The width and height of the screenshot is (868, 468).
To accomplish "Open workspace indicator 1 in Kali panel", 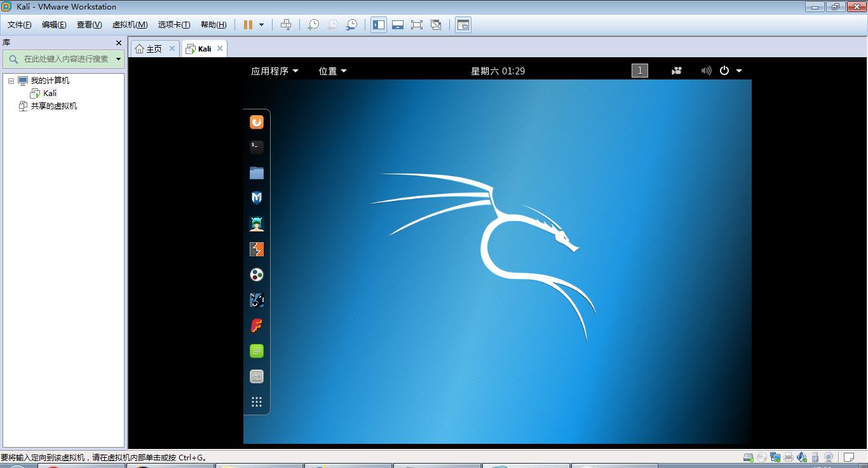I will pos(640,71).
